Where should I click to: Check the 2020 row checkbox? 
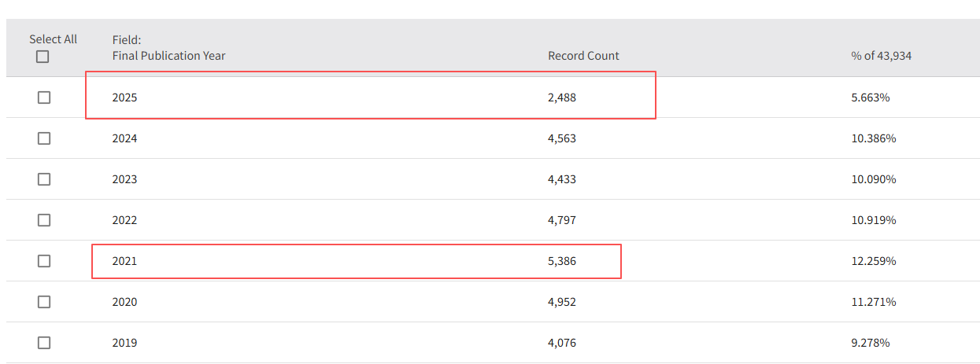coord(44,302)
